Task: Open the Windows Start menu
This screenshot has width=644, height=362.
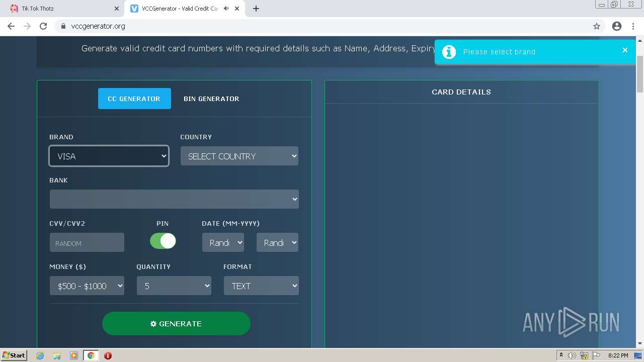Action: tap(14, 355)
